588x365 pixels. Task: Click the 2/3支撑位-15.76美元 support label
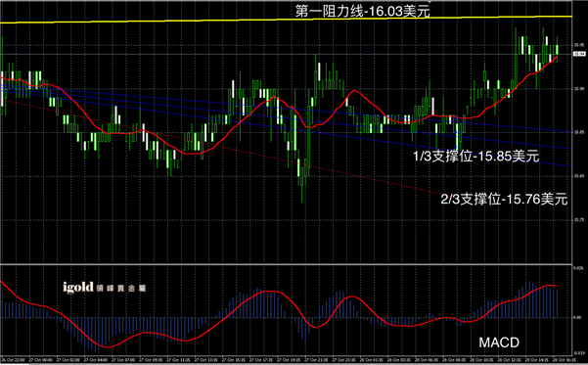point(504,200)
